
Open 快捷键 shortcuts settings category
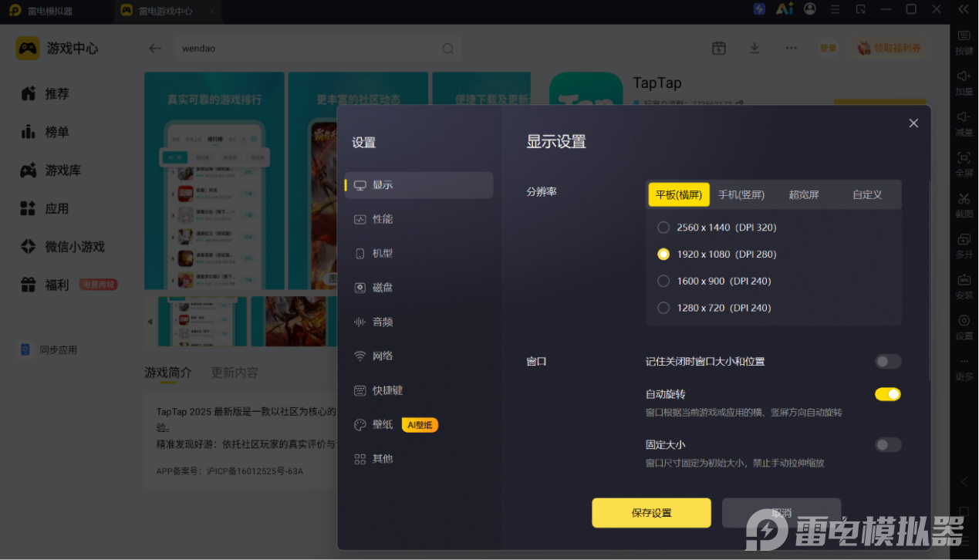419,390
